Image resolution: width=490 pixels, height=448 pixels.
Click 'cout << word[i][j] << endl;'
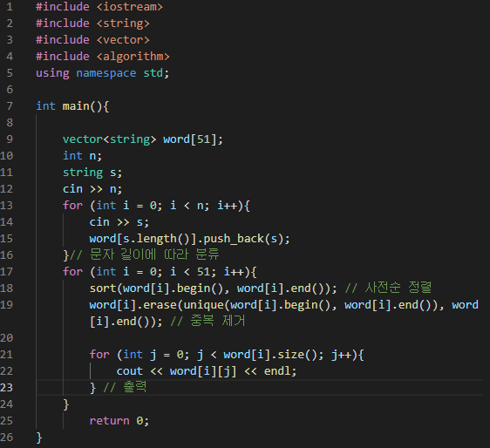point(207,371)
